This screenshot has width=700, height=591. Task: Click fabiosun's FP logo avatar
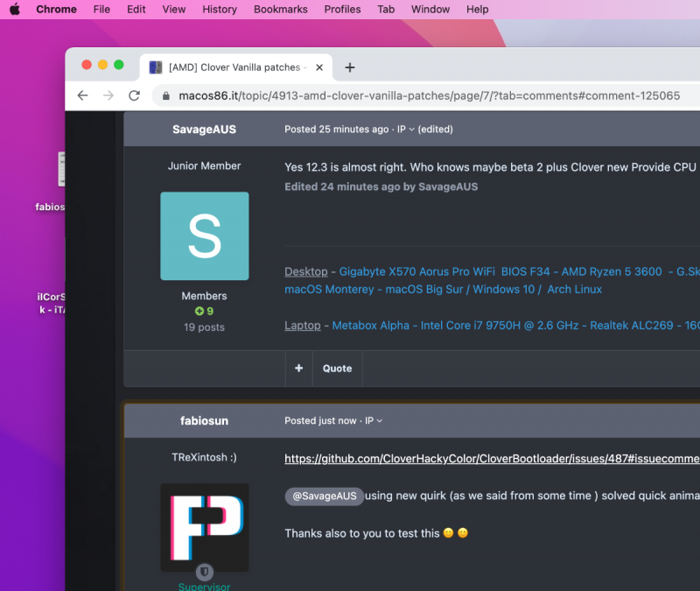point(205,527)
